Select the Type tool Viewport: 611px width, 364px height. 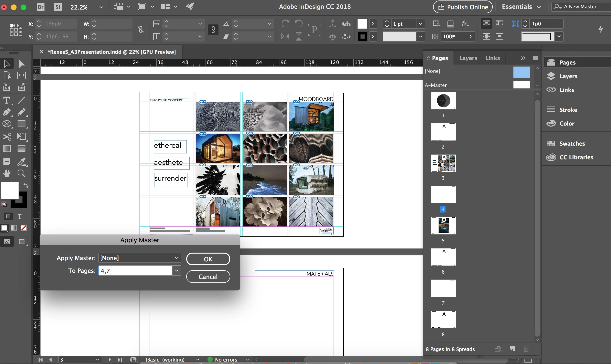click(x=7, y=100)
